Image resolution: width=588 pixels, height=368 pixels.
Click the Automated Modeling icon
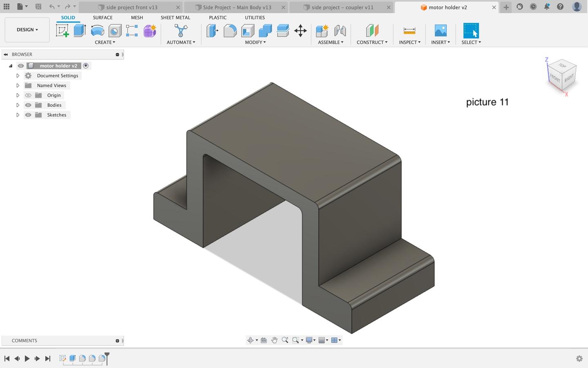click(180, 31)
